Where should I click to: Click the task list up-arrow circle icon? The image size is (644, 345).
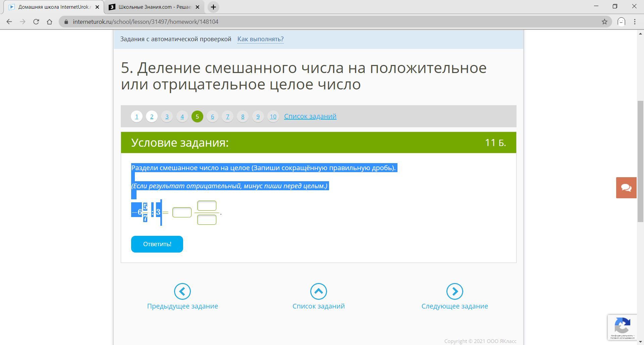319,291
